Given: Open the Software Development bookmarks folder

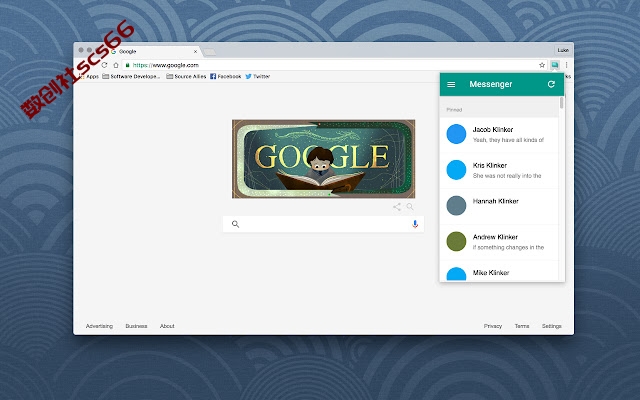Looking at the screenshot, I should tap(131, 76).
